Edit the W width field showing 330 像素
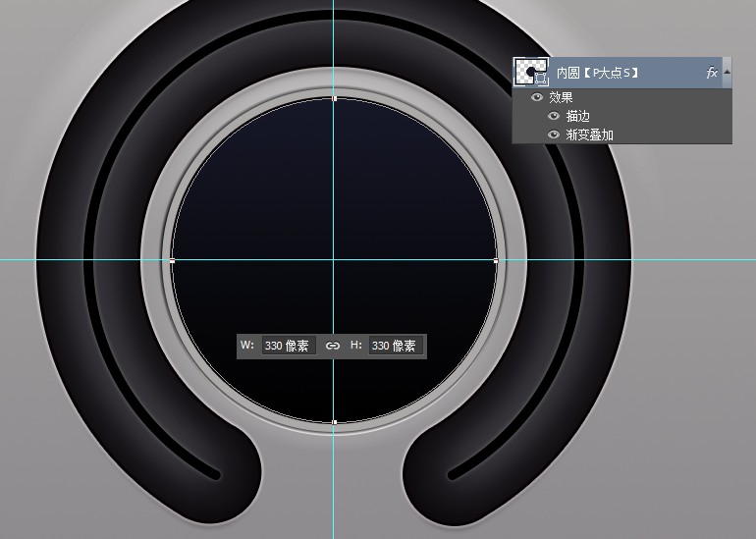The height and width of the screenshot is (539, 756). 289,346
